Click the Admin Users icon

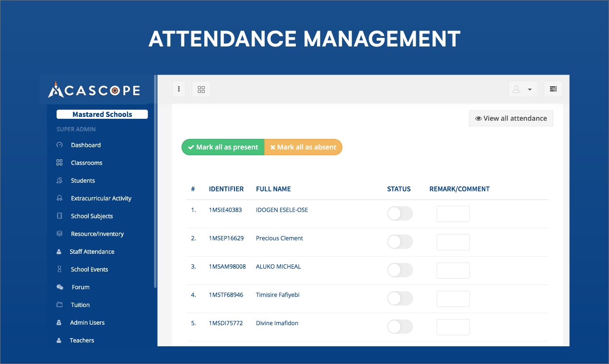point(59,322)
